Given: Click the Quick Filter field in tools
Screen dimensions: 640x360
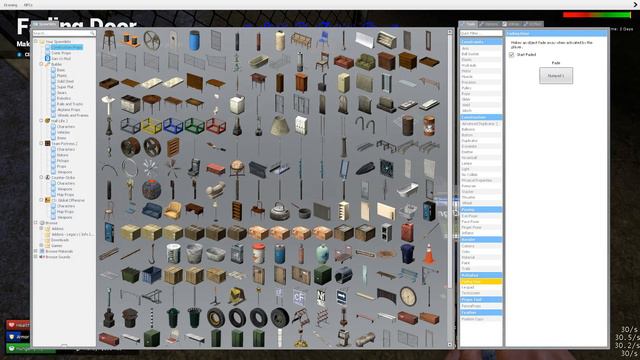Looking at the screenshot, I should click(481, 33).
